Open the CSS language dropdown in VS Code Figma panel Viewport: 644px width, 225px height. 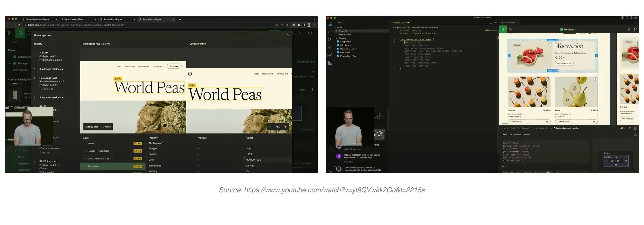(622, 128)
